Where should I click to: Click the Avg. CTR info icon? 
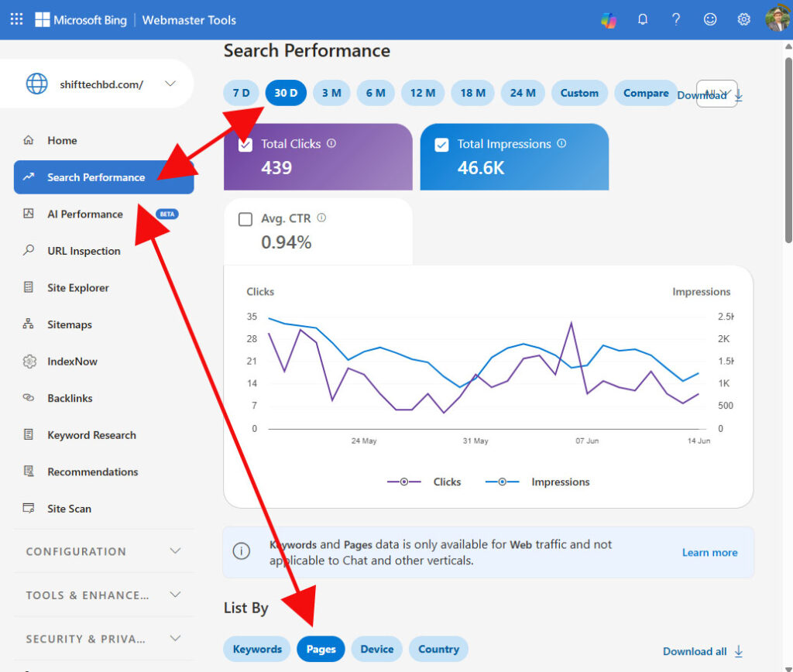[321, 218]
